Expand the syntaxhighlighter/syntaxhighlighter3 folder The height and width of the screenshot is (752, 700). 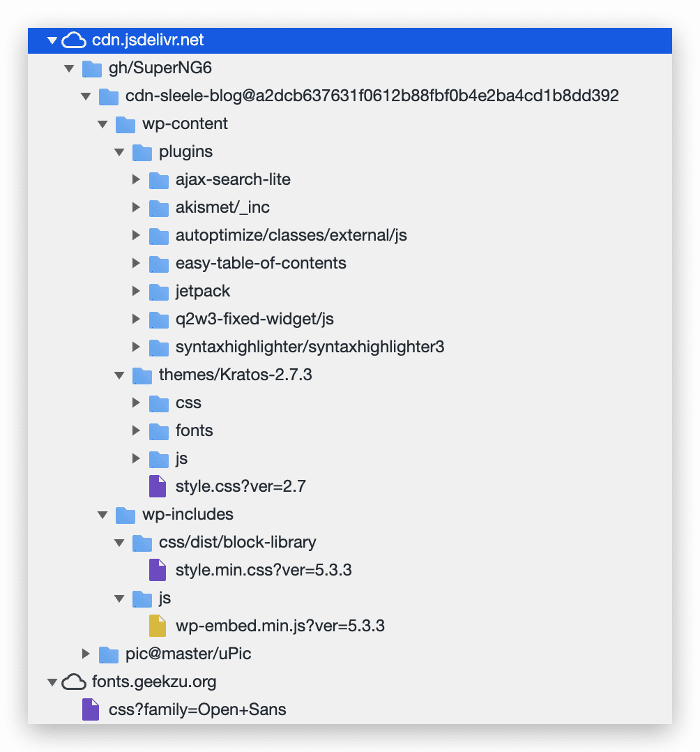coord(136,347)
